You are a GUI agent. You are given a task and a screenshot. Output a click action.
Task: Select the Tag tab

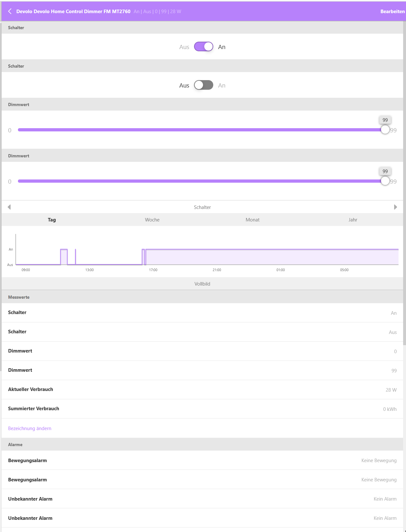click(52, 220)
